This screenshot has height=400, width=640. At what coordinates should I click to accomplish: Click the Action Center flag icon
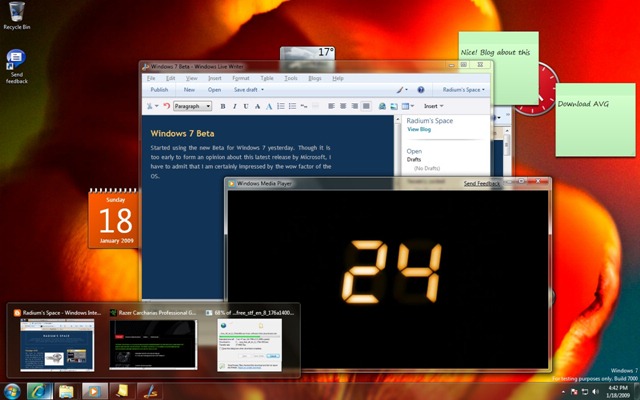point(574,392)
